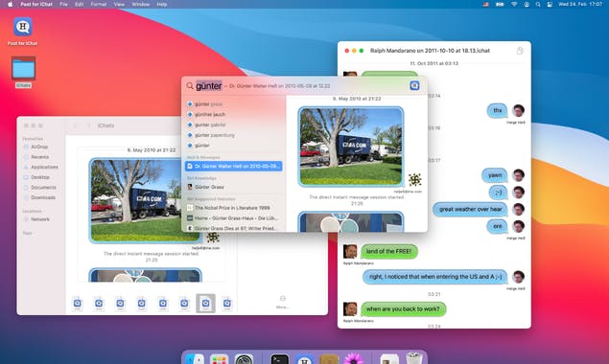Viewport: 609px width, 364px height.
Task: Click the 'yawn' message bubble
Action: (x=495, y=175)
